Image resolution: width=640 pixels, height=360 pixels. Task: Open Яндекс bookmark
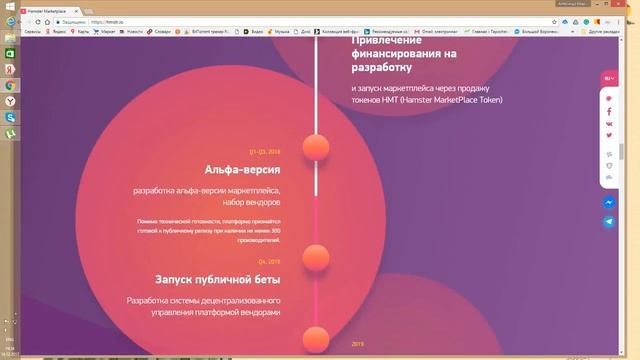click(56, 31)
